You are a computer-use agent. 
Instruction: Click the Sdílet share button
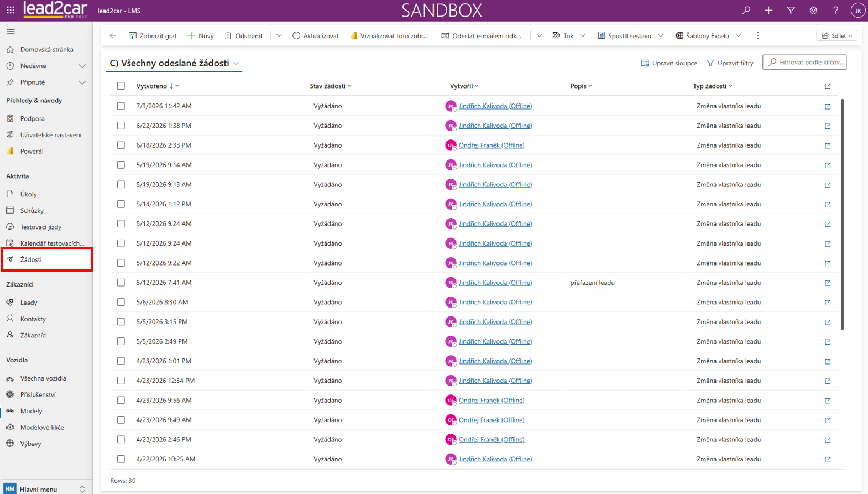[836, 35]
